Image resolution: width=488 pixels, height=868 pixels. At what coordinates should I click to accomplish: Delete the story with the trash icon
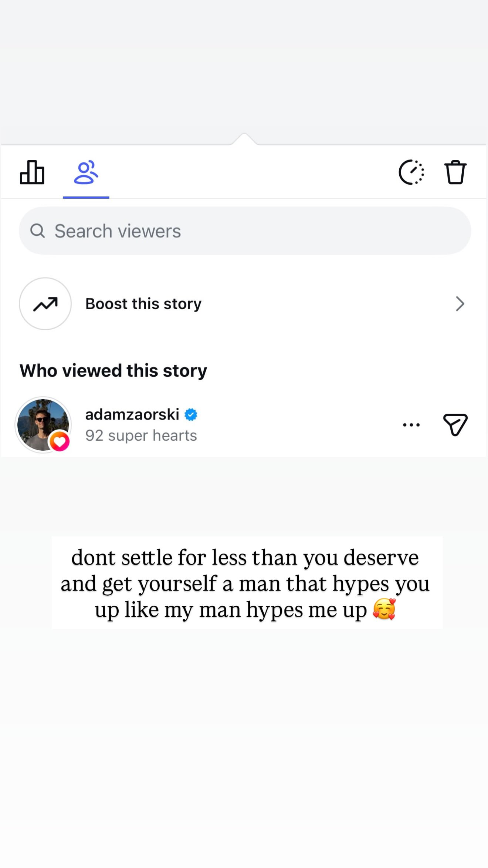tap(455, 172)
